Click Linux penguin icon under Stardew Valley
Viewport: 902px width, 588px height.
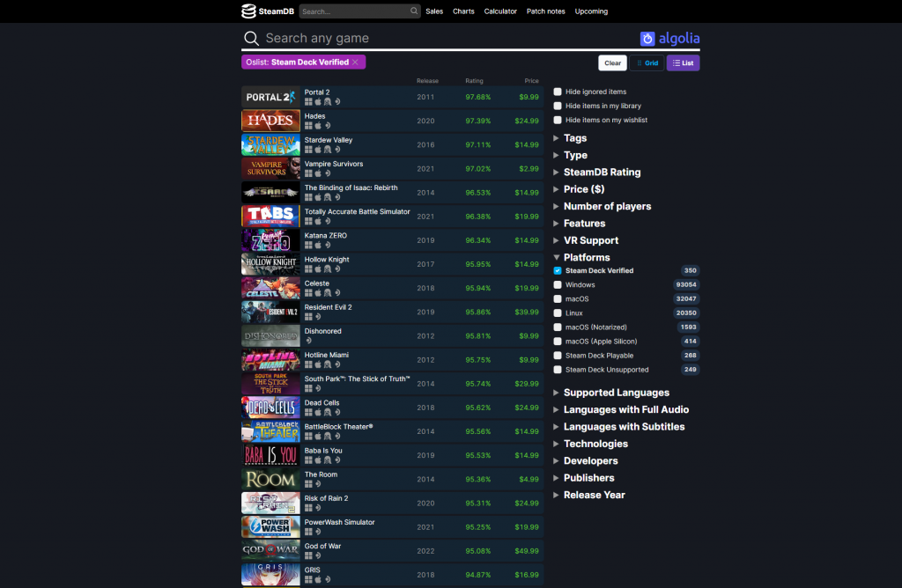pos(328,150)
